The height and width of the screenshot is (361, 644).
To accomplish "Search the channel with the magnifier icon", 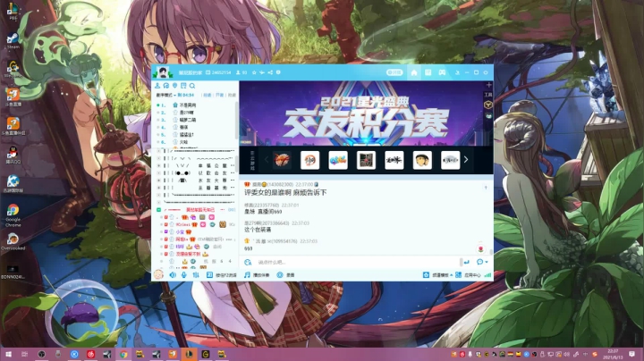I will click(x=192, y=85).
